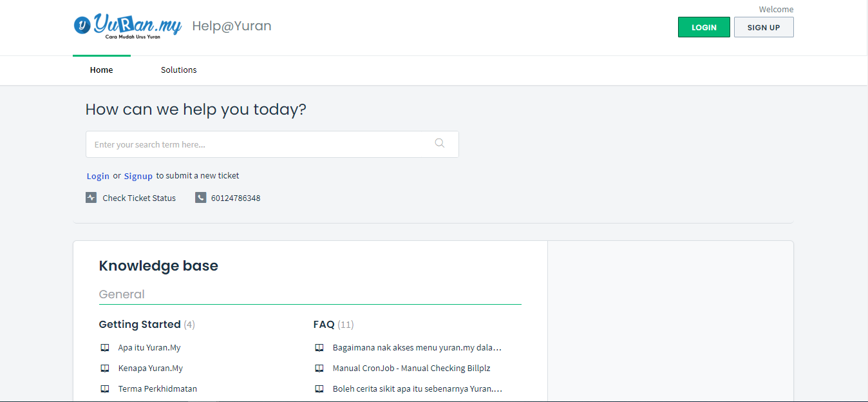868x402 pixels.
Task: Open Check Ticket Status link
Action: [x=139, y=198]
